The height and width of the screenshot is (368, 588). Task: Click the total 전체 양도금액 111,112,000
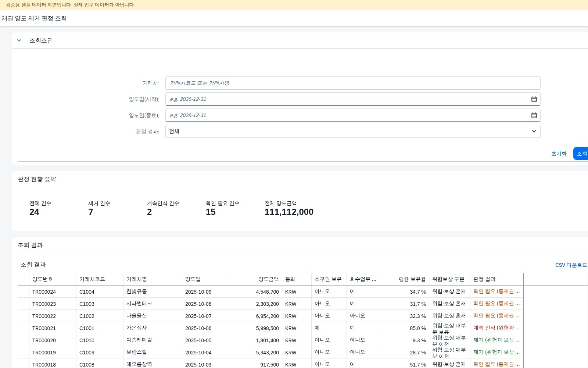coord(289,212)
